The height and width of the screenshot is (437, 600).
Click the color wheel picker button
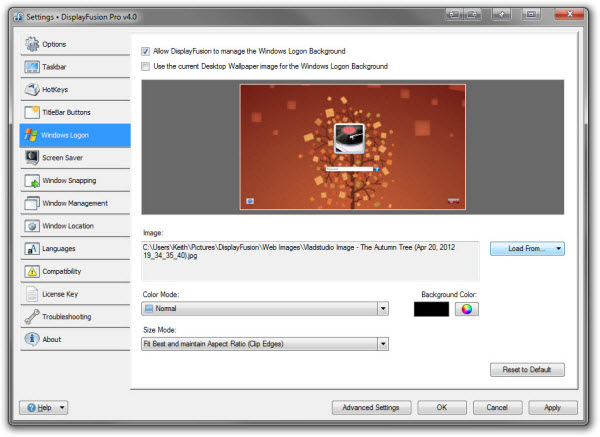coord(467,309)
